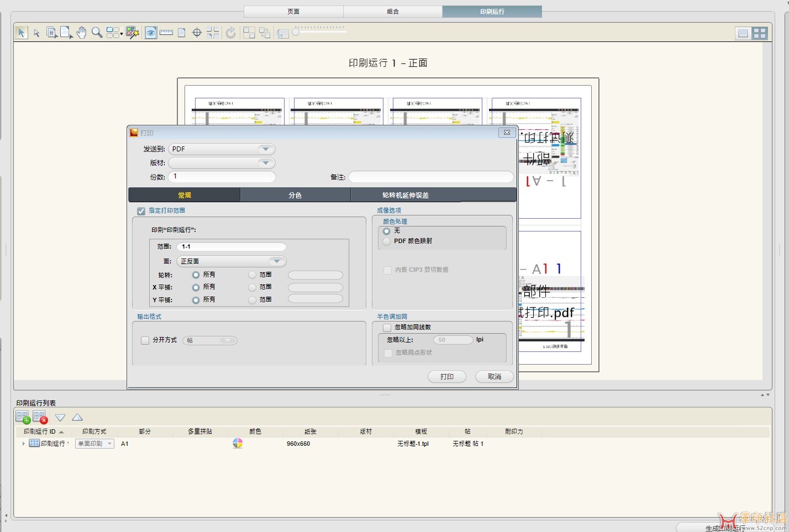Click the 范围 1-1 input field
789x532 pixels.
click(x=232, y=246)
